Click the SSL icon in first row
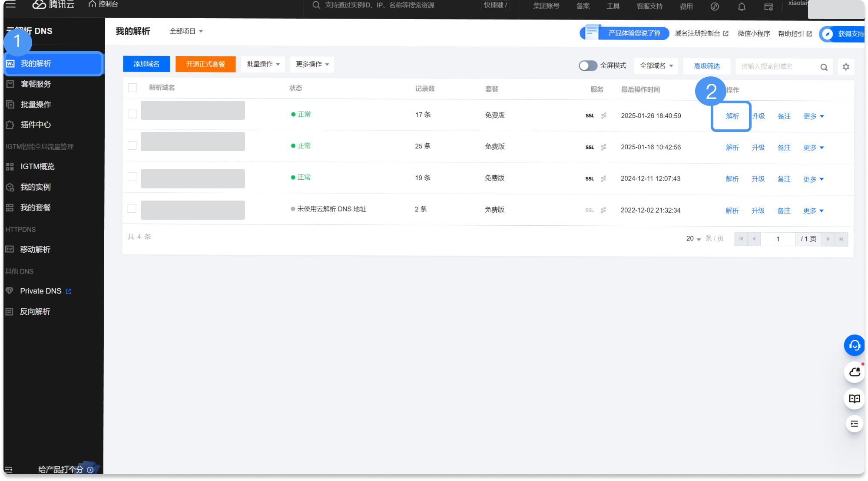868x481 pixels. point(590,116)
